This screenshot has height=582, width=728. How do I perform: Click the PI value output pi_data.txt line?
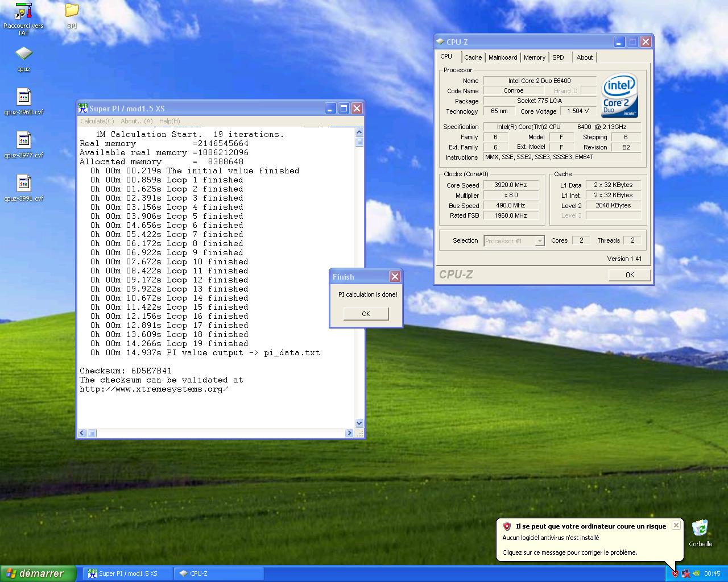click(x=205, y=352)
